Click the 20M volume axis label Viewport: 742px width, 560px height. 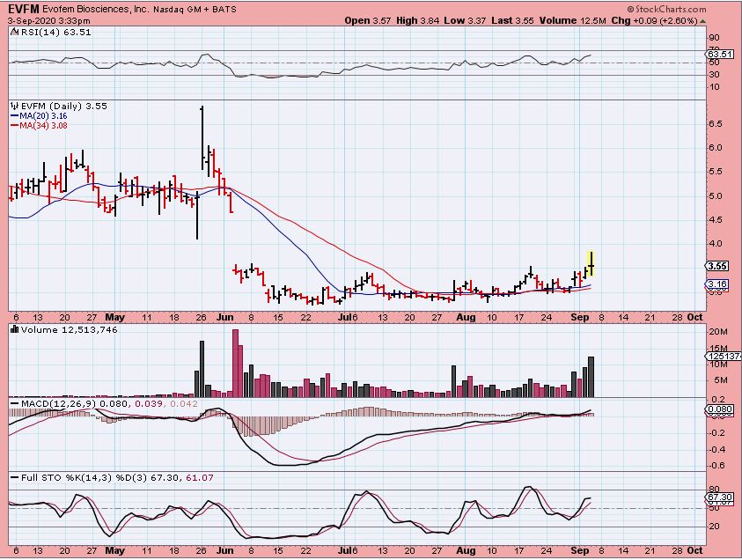click(718, 332)
